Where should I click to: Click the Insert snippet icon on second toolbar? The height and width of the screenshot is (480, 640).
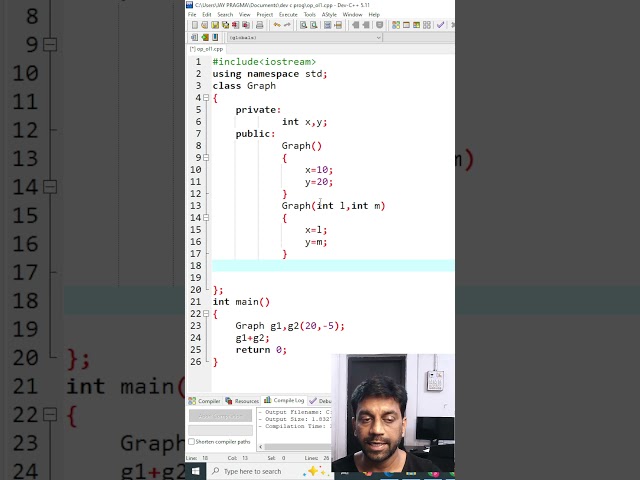(194, 38)
